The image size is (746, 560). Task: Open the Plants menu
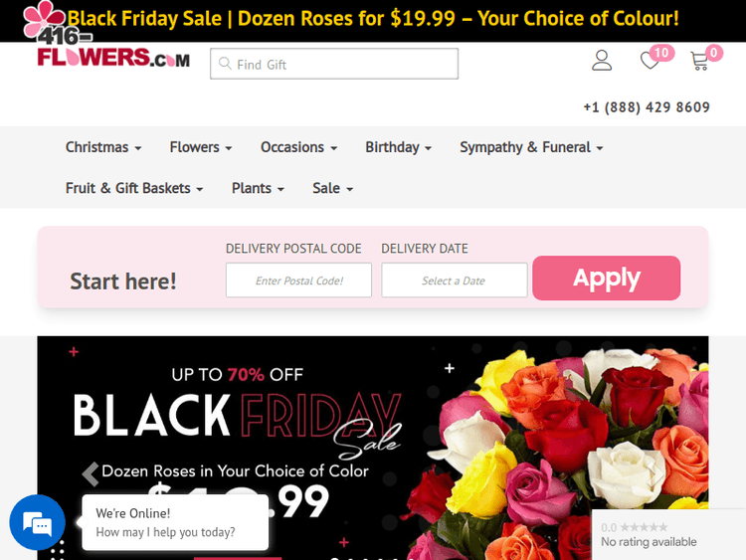258,188
